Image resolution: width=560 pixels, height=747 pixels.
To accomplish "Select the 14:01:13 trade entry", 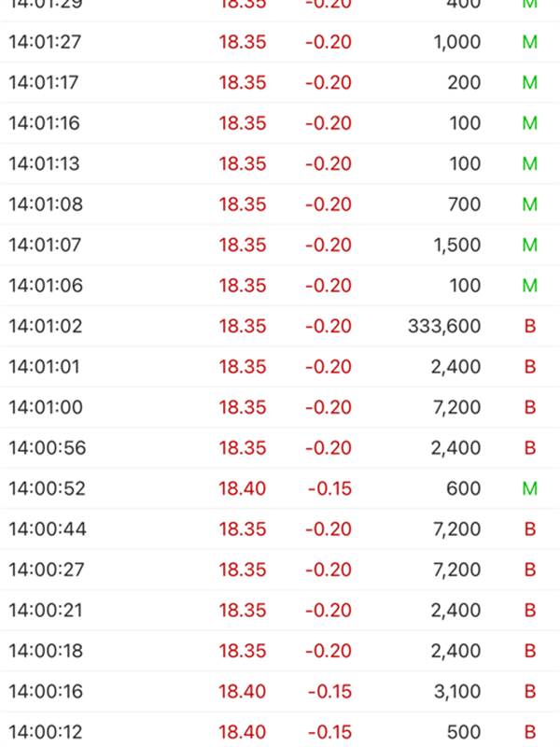I will tap(280, 163).
